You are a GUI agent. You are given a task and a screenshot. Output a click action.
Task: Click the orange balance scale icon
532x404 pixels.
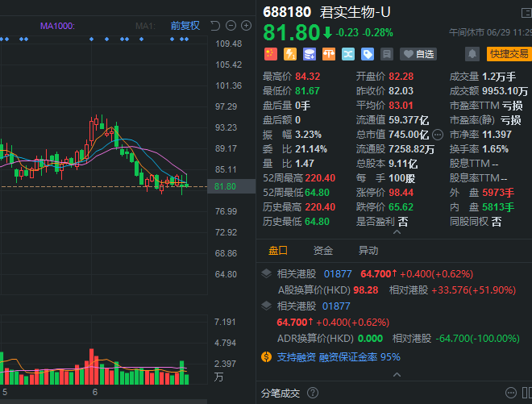click(329, 54)
